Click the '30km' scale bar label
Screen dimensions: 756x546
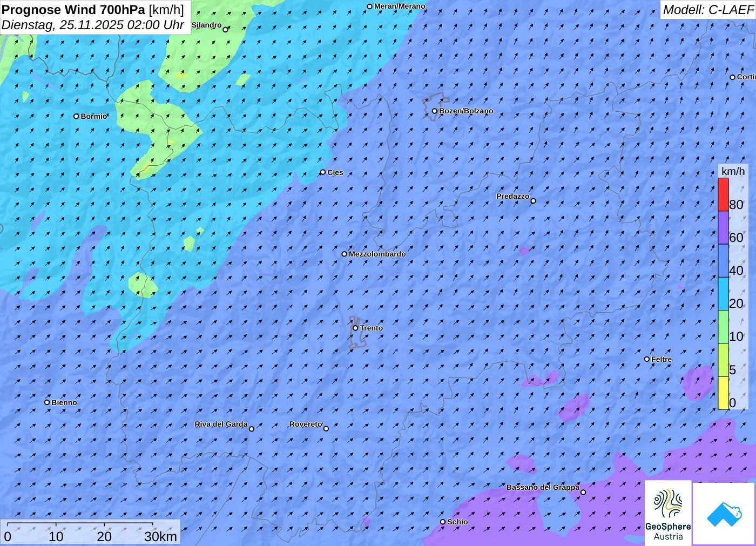click(160, 536)
